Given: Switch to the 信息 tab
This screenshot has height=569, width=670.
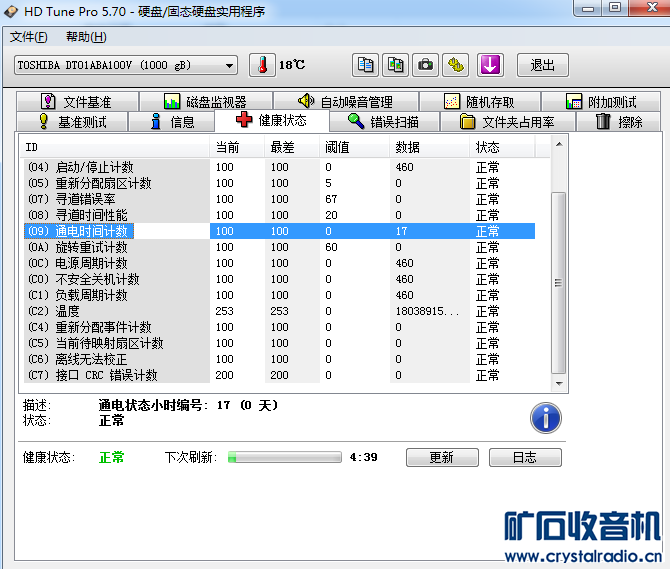Looking at the screenshot, I should click(x=171, y=122).
